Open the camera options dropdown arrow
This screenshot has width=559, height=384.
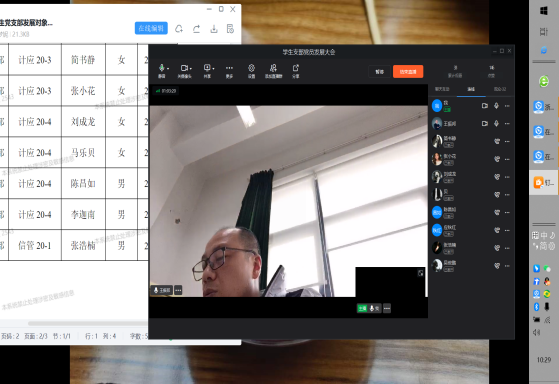point(191,68)
